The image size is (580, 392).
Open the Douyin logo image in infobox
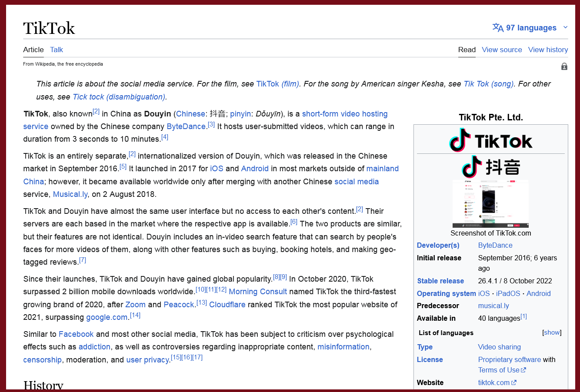click(491, 167)
